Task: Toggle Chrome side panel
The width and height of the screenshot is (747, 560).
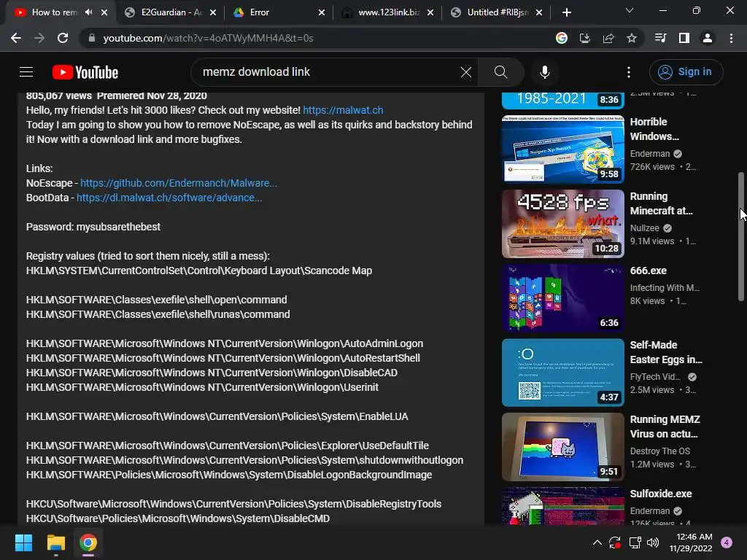Action: click(x=684, y=38)
